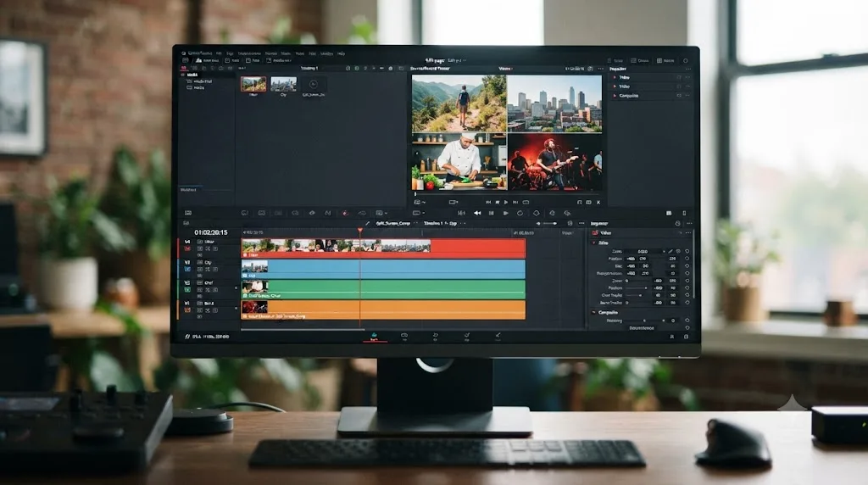The height and width of the screenshot is (485, 868).
Task: Click the viewer's next-frame skip button
Action: point(515,203)
